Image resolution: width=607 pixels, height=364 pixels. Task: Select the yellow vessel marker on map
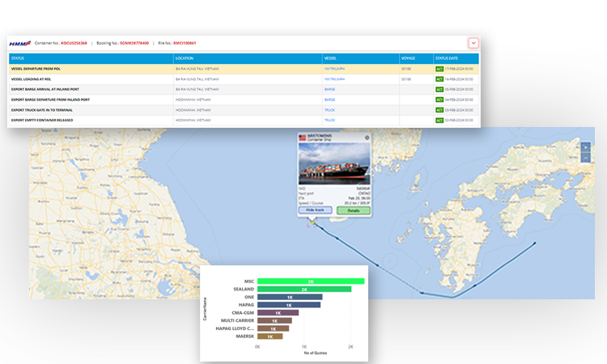coord(312,222)
